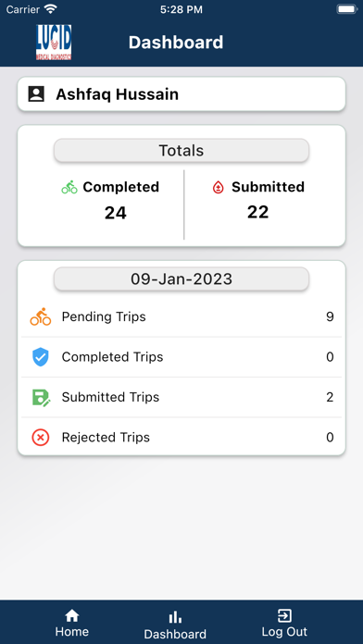Tap the red cross Rejected Trips icon

(x=41, y=438)
